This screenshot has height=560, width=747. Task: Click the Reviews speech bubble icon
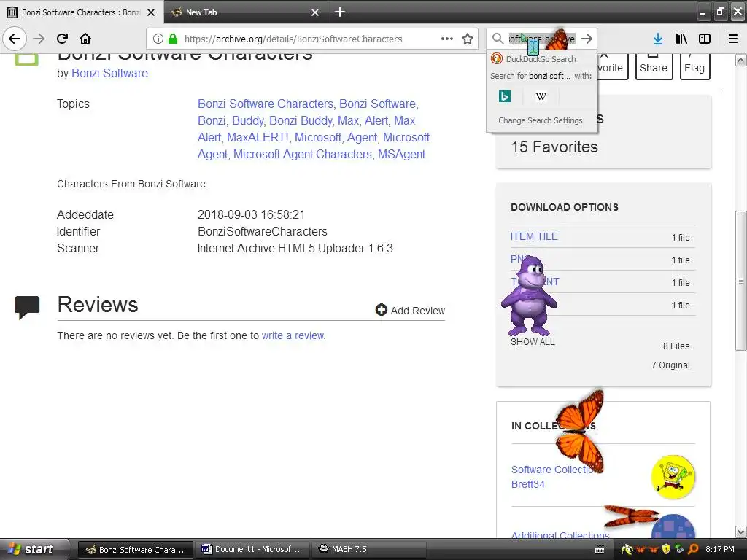[x=27, y=307]
